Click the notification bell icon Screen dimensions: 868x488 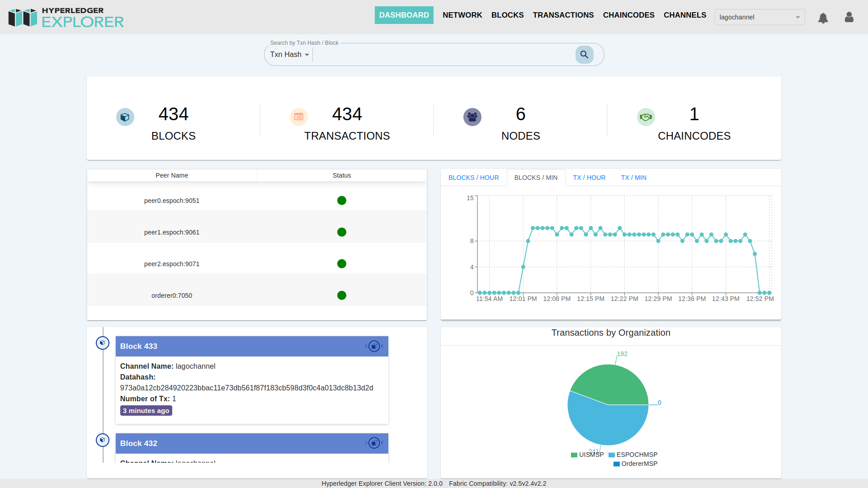coord(823,18)
